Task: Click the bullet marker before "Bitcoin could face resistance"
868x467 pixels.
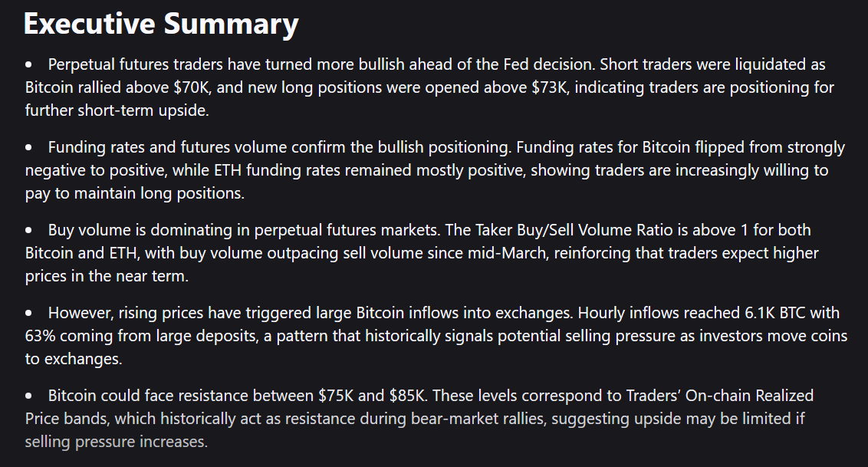Action: coord(29,396)
